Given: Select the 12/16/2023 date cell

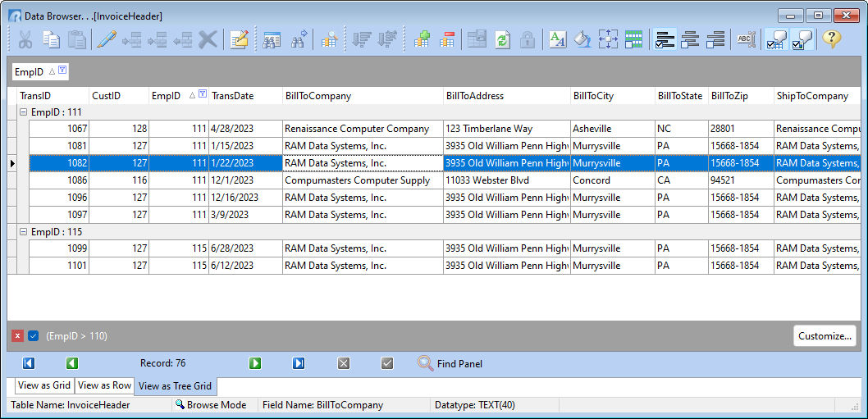Looking at the screenshot, I should (x=245, y=198).
